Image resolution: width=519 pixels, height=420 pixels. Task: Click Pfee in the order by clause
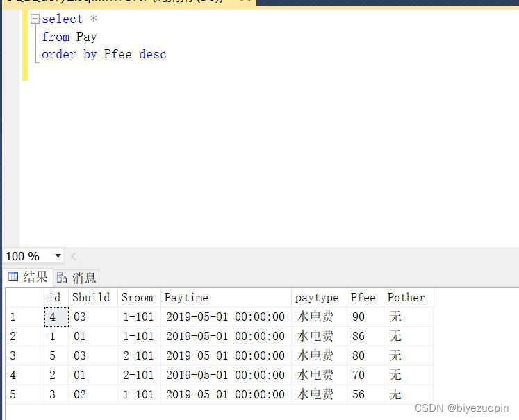coord(117,54)
